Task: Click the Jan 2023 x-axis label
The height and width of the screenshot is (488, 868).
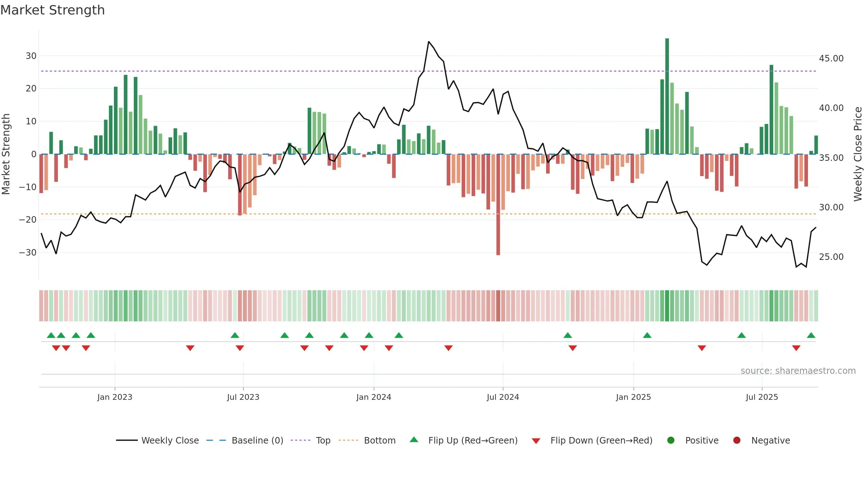Action: [x=115, y=397]
